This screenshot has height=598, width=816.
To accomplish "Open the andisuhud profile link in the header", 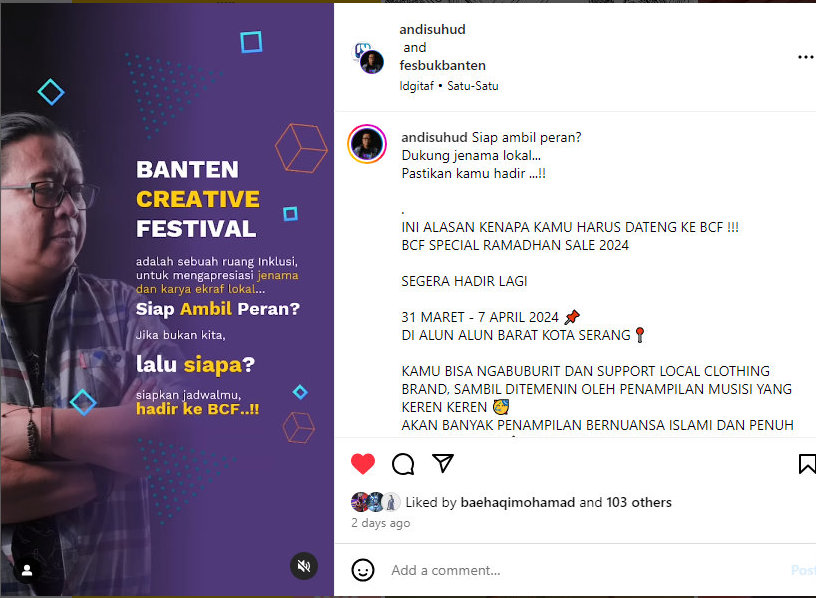I will pos(432,30).
